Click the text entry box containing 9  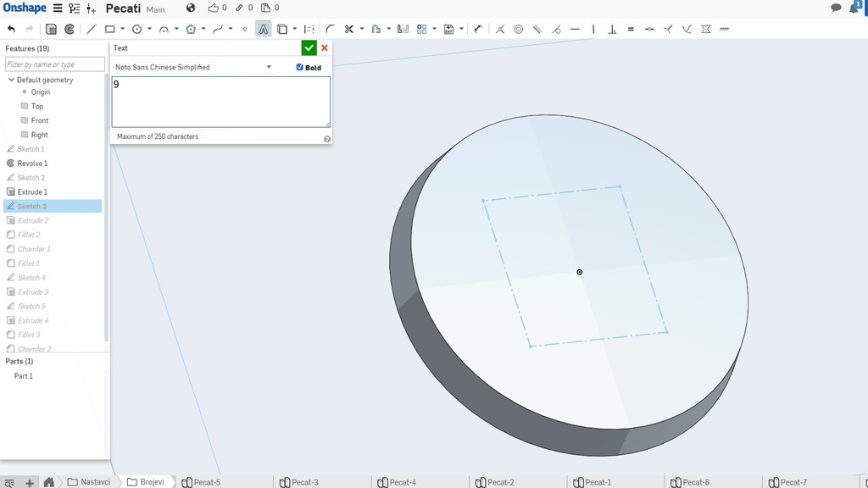[220, 102]
